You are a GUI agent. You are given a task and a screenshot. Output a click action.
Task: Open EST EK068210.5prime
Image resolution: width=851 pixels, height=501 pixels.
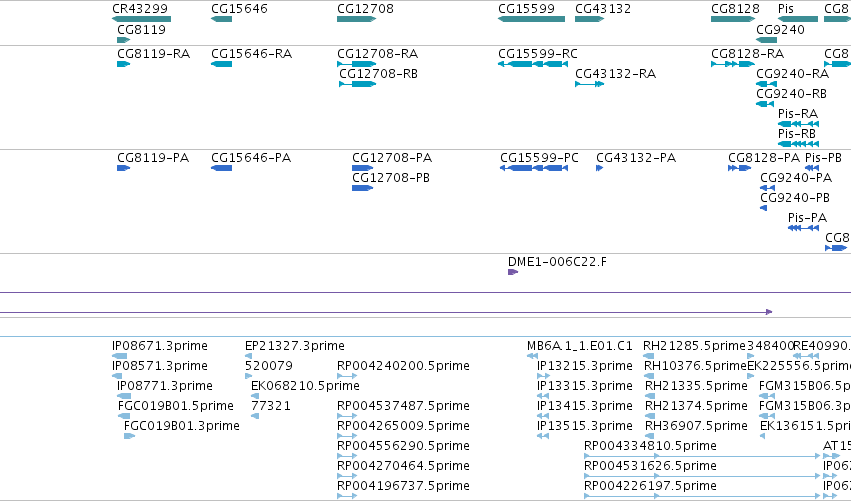tap(305, 386)
